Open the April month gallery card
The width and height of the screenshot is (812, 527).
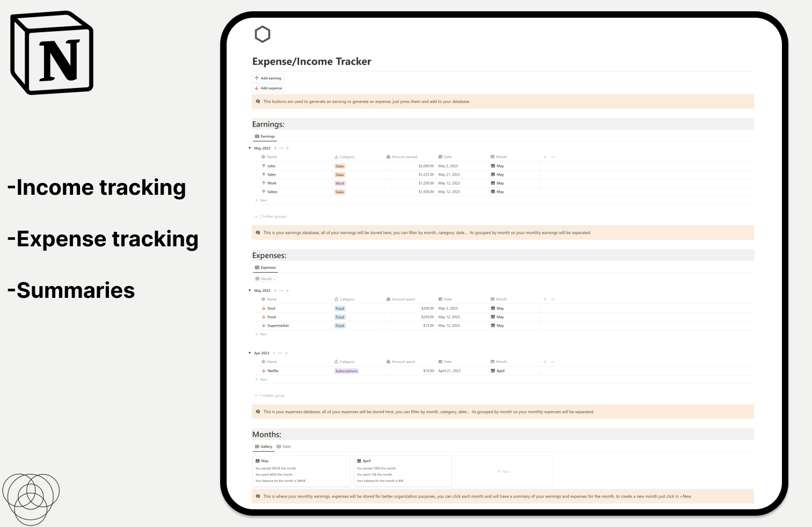point(403,471)
